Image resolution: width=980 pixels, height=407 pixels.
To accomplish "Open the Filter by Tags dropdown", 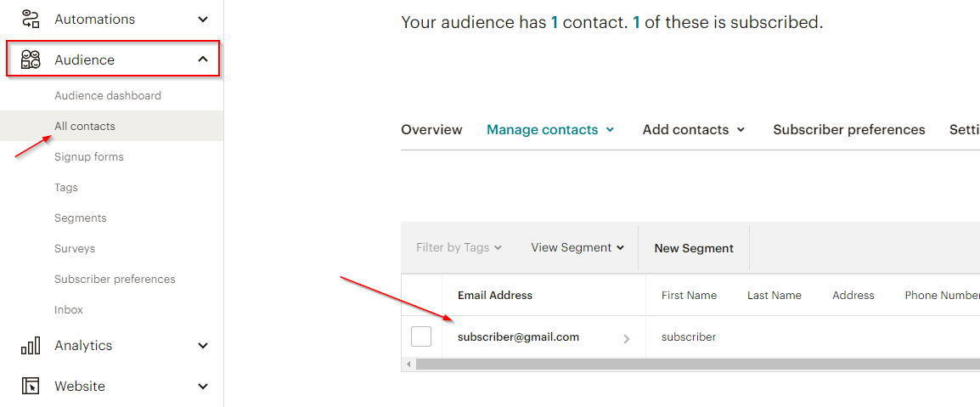I will pos(459,248).
